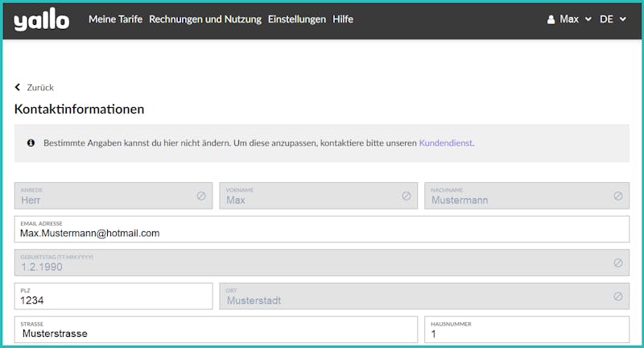This screenshot has width=644, height=348.
Task: Click the disabled Anrede field Herr
Action: (x=114, y=196)
